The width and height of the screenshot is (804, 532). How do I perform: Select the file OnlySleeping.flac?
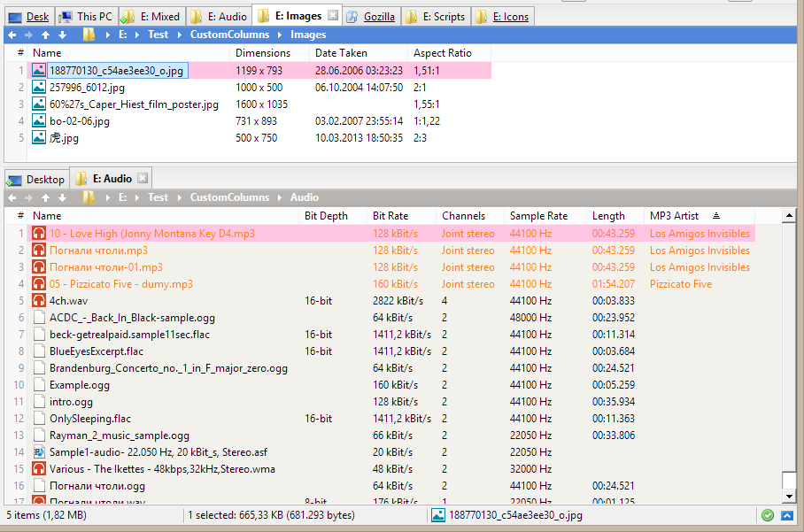point(89,419)
